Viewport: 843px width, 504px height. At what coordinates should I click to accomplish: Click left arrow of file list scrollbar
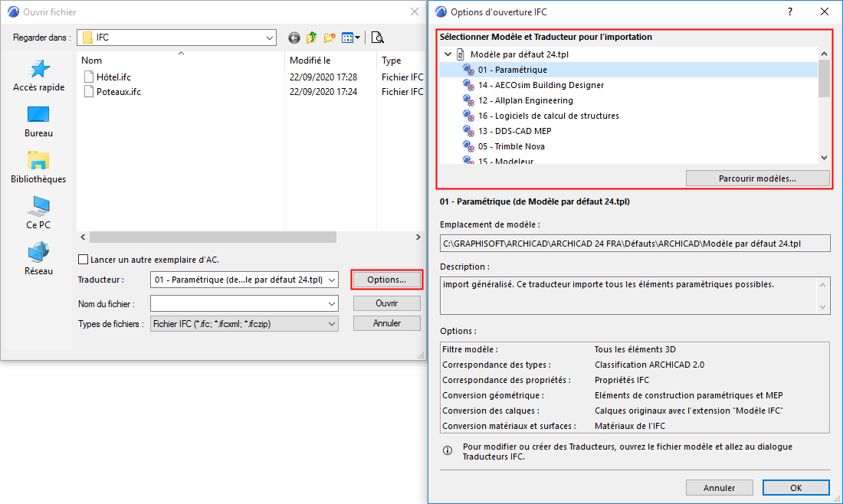[x=83, y=237]
